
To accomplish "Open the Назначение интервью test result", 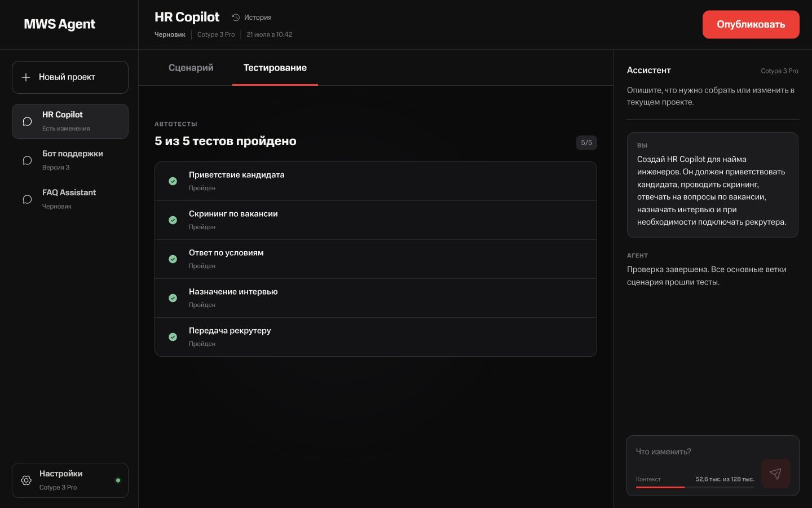I will click(376, 298).
